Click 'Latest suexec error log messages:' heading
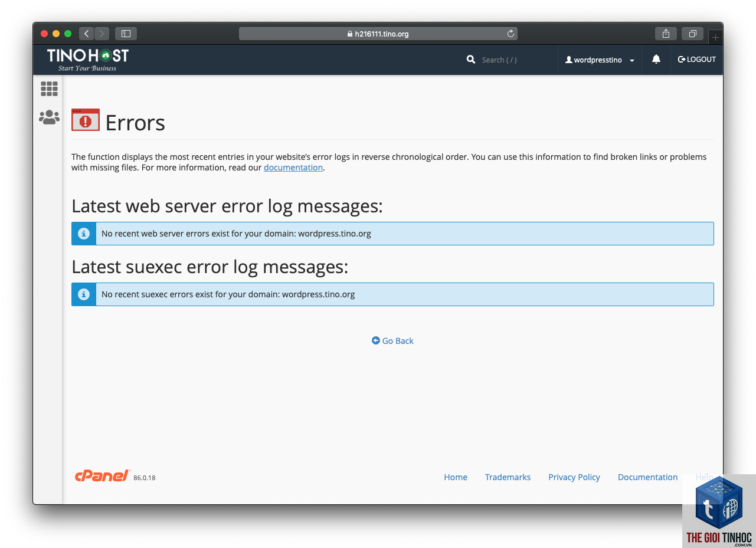Image resolution: width=756 pixels, height=548 pixels. (210, 267)
